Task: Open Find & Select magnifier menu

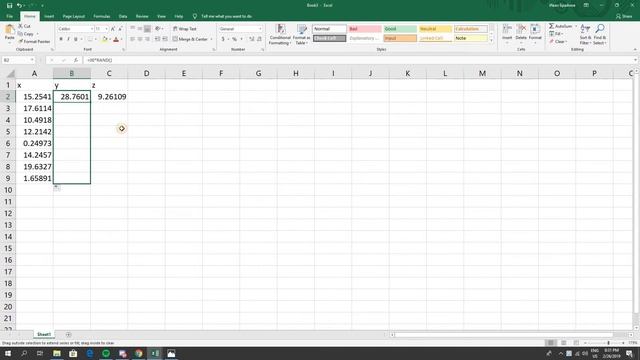Action: (600, 34)
